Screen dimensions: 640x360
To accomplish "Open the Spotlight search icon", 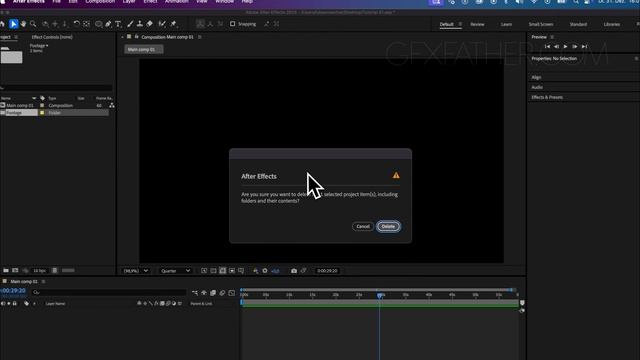I will coord(575,2).
